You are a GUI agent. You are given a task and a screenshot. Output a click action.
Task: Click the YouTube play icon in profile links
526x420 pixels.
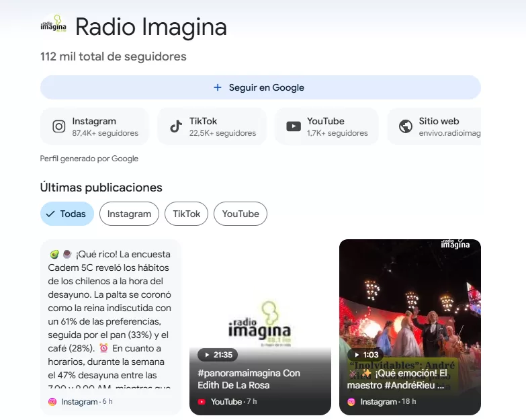(x=294, y=126)
